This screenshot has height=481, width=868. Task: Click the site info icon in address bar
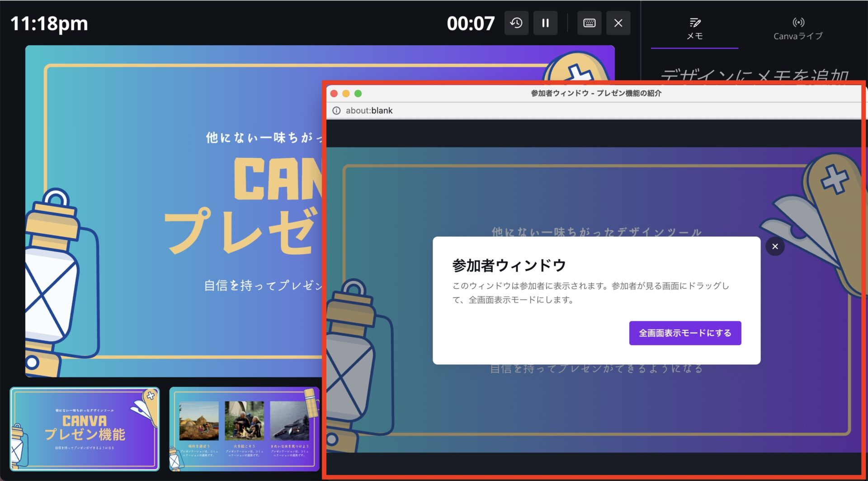click(336, 111)
